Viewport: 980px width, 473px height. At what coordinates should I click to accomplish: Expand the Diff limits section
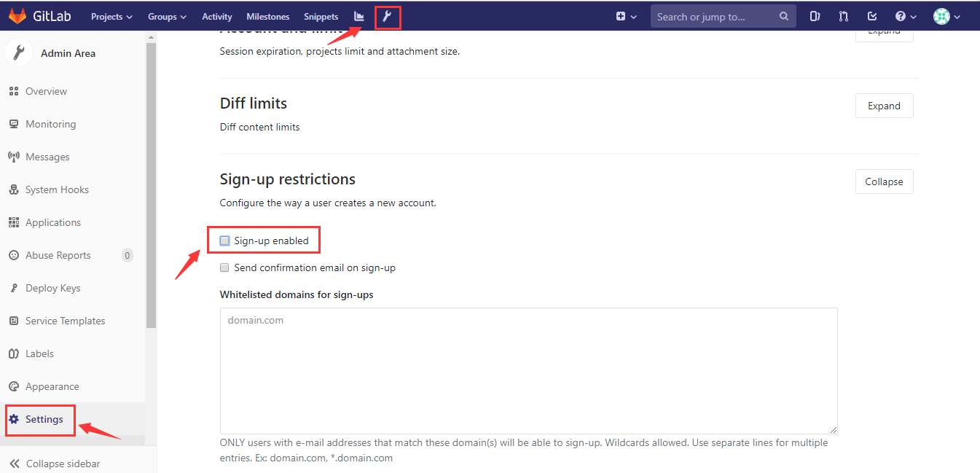pos(884,106)
